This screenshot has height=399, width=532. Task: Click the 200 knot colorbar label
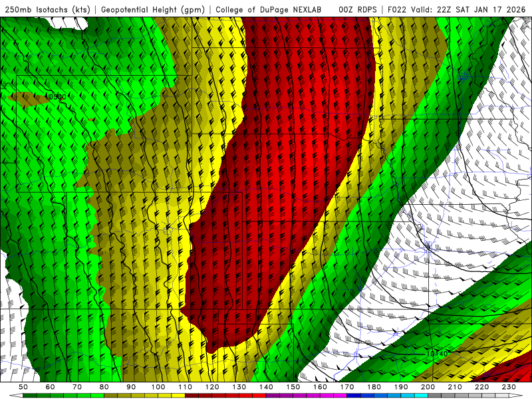(x=428, y=387)
